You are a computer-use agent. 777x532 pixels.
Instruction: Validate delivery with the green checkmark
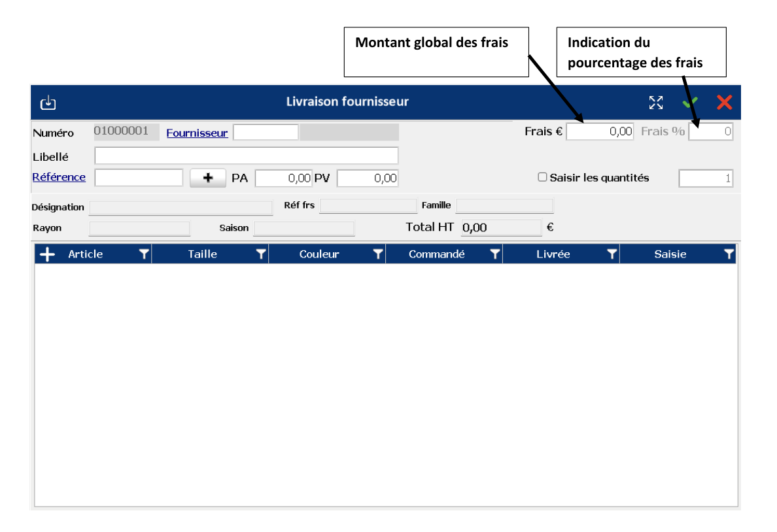690,103
